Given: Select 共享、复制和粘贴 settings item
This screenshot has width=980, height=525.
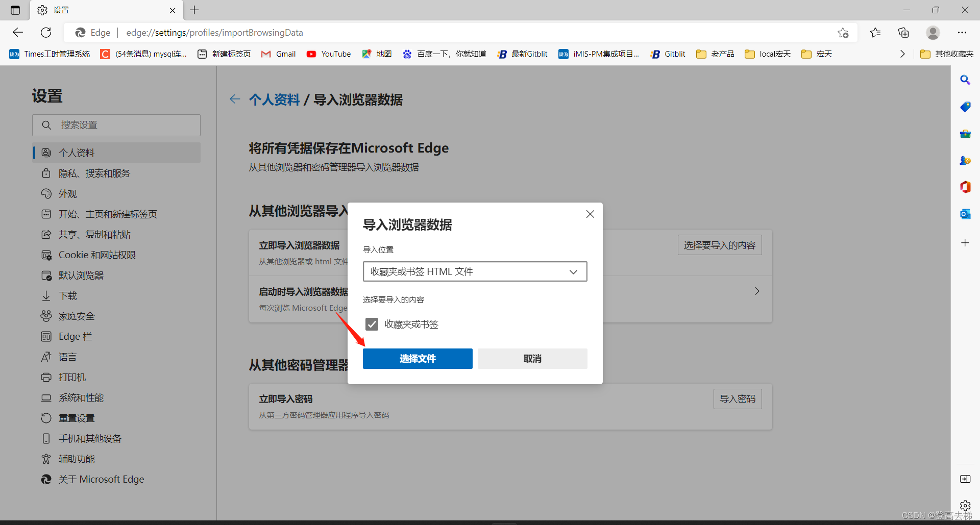Looking at the screenshot, I should click(116, 235).
